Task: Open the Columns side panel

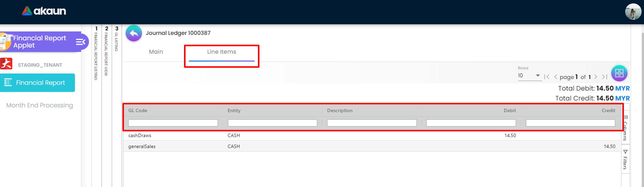Action: coord(625,128)
